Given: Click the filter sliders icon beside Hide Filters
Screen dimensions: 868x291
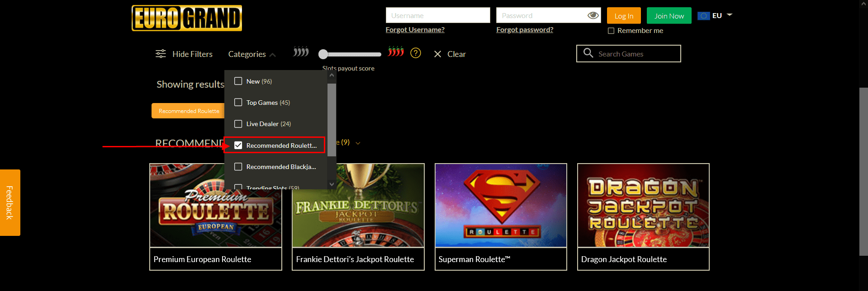Looking at the screenshot, I should click(161, 54).
